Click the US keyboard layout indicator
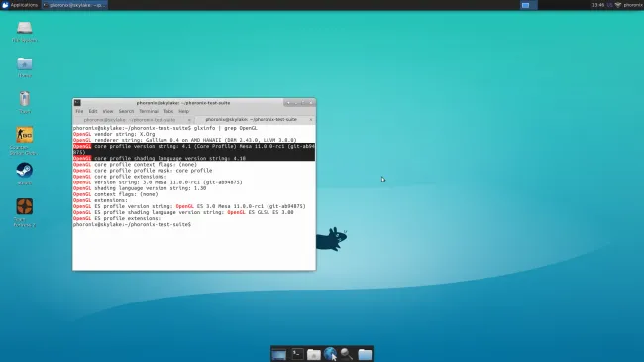This screenshot has width=644, height=362. point(609,5)
